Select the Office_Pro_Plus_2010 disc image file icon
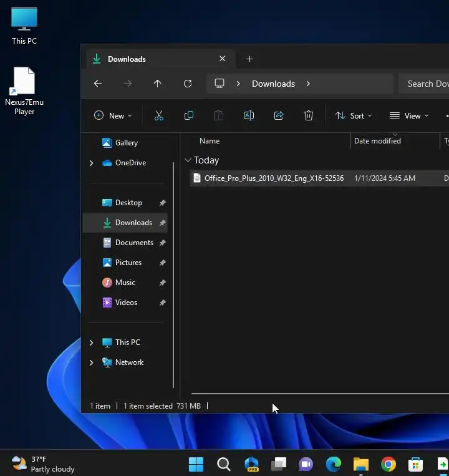Viewport: 449px width, 476px height. pyautogui.click(x=197, y=178)
